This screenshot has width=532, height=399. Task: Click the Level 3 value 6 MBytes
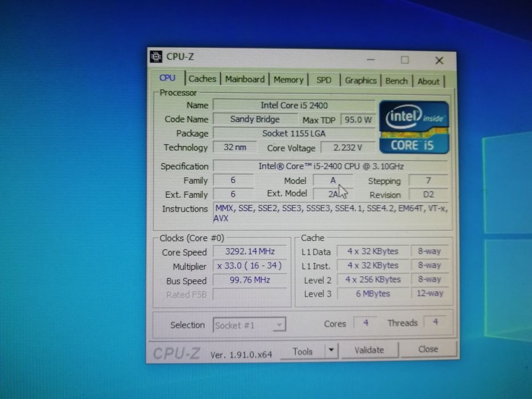(373, 294)
